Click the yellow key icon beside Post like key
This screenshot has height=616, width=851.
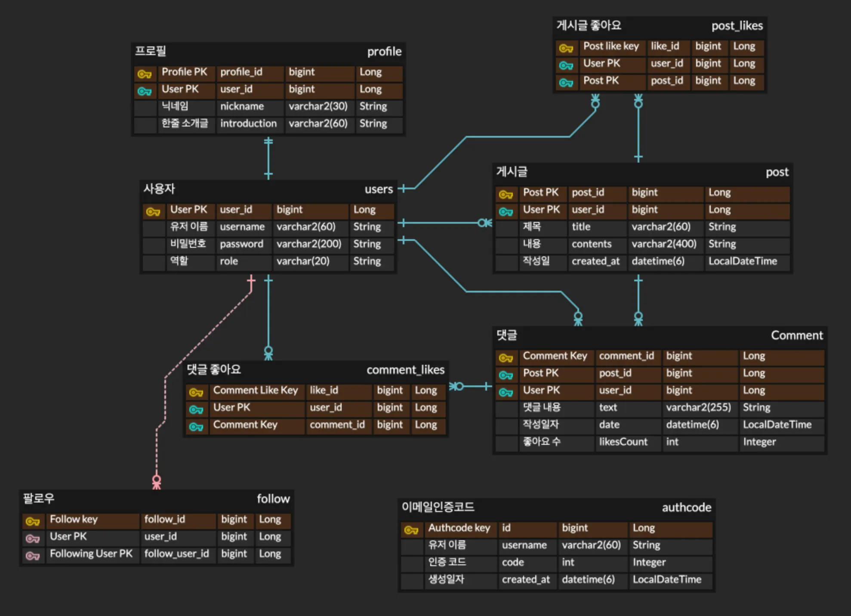tap(566, 48)
